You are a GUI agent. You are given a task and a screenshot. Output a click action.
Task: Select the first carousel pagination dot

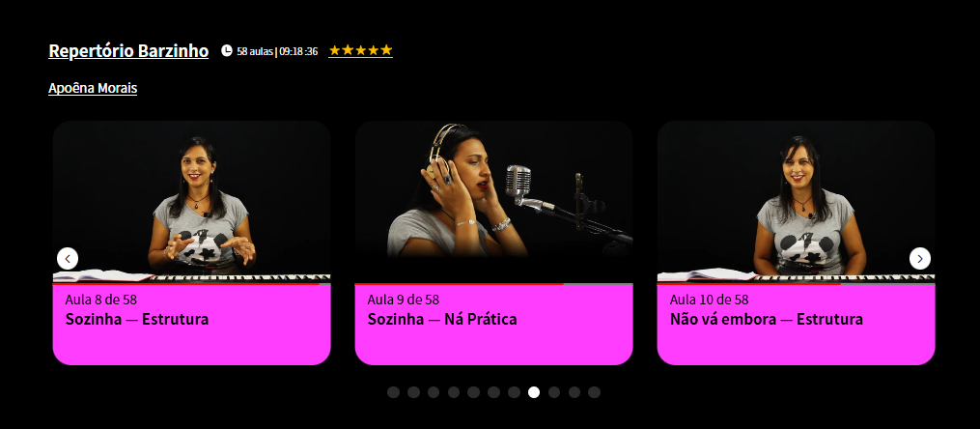pos(393,392)
